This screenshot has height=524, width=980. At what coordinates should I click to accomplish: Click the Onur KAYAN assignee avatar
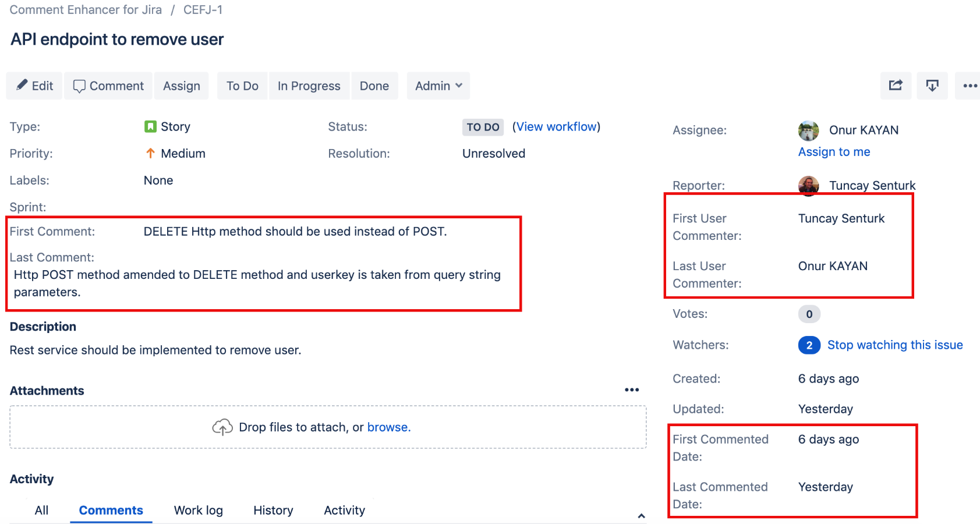tap(809, 131)
